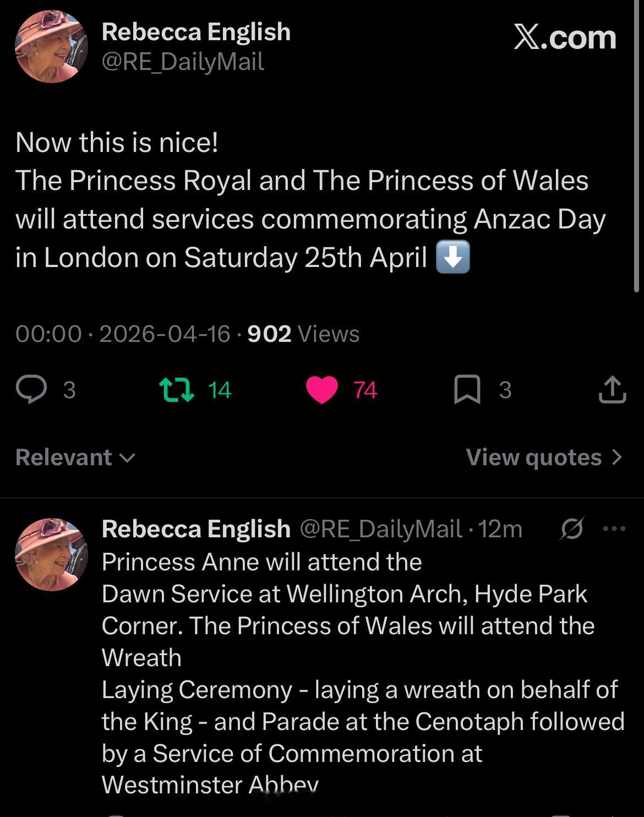
Task: Click the Rebecca English name in reply
Action: pyautogui.click(x=196, y=529)
